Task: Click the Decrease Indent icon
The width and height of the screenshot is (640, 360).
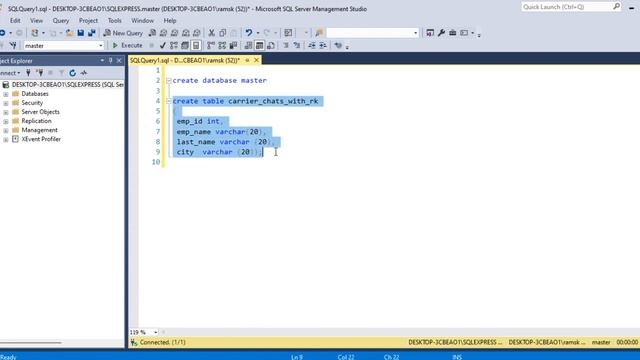Action: click(312, 45)
